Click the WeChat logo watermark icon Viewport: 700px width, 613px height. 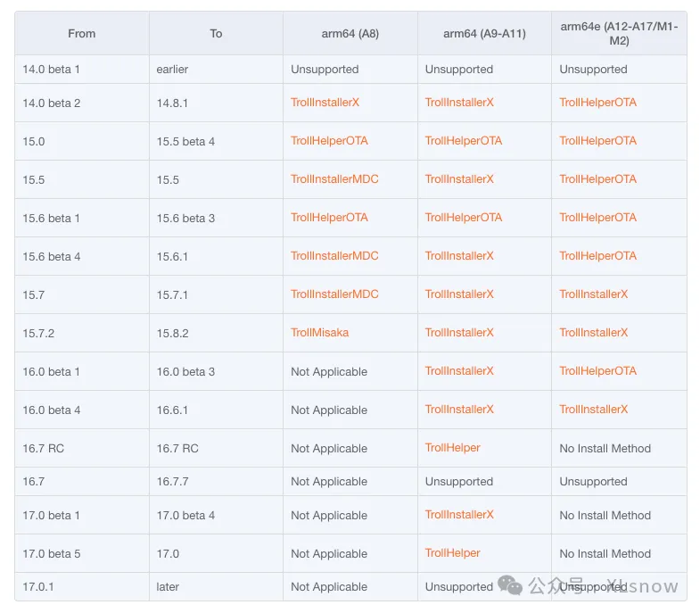511,584
